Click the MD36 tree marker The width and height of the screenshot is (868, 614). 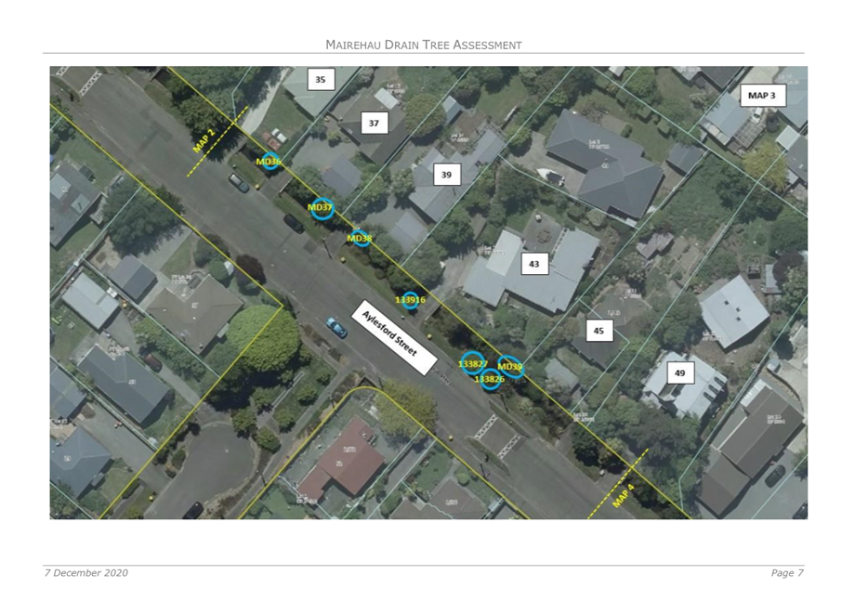[270, 161]
